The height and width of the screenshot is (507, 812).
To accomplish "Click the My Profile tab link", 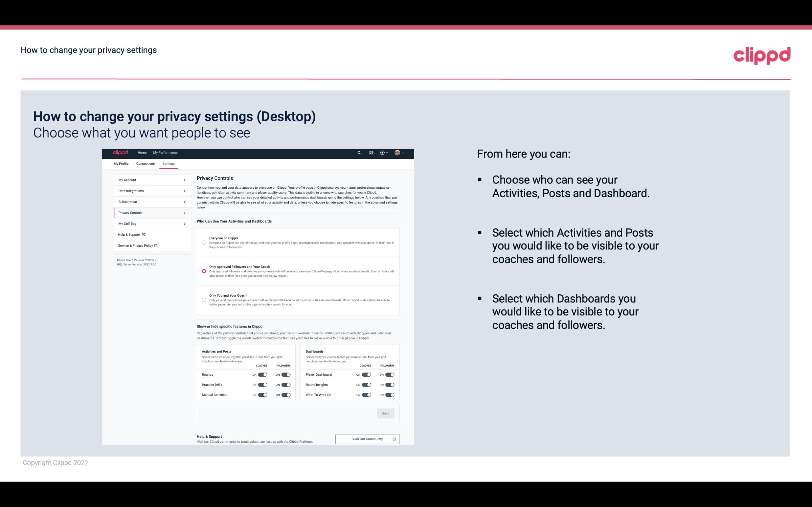I will (x=121, y=163).
